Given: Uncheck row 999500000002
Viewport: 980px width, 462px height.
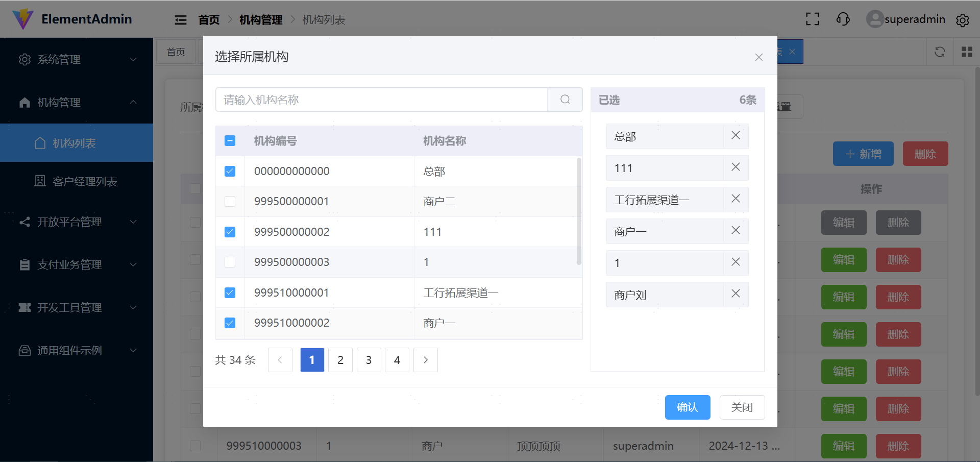Looking at the screenshot, I should coord(230,232).
